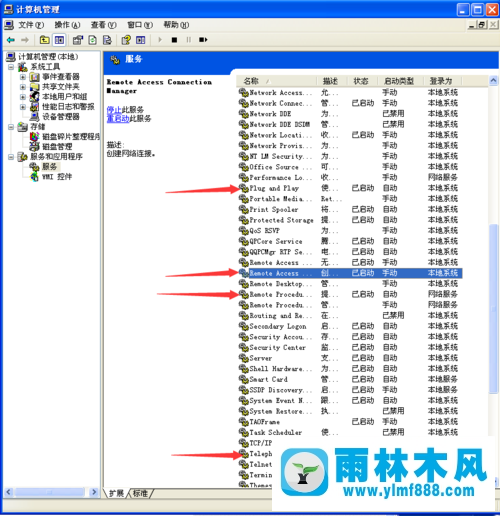Select the Routing and Re... service row
The width and height of the screenshot is (500, 516).
coord(350,315)
